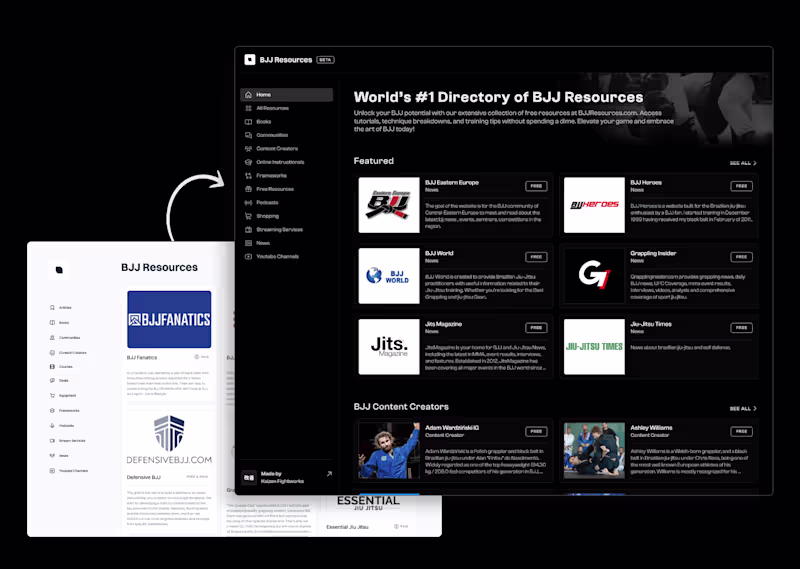800x569 pixels.
Task: Open Adam Wardzinski's photo thumbnail
Action: (x=389, y=451)
